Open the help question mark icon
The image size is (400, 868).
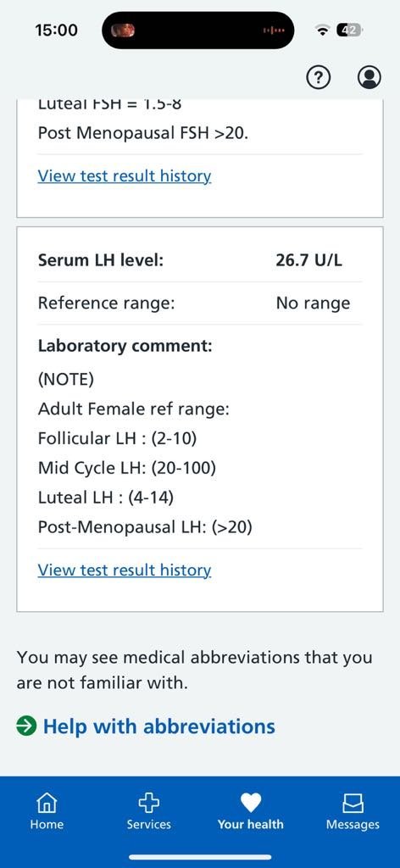pos(318,78)
